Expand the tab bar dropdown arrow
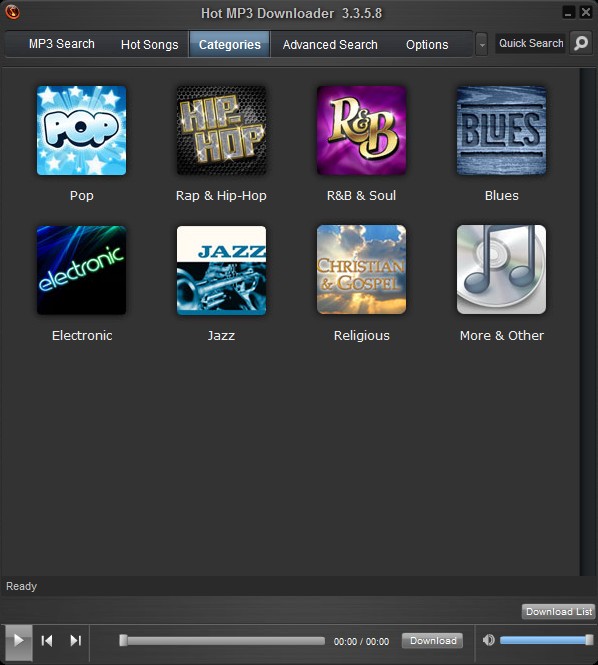This screenshot has width=598, height=665. tap(481, 45)
